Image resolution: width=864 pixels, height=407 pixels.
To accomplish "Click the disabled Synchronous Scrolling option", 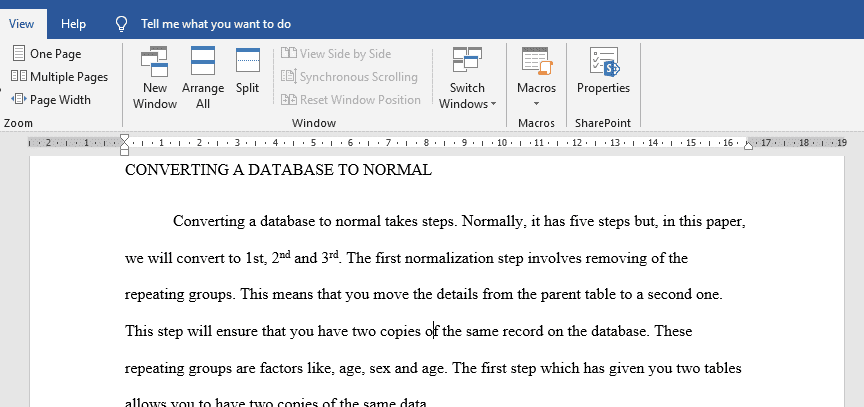I will point(349,77).
